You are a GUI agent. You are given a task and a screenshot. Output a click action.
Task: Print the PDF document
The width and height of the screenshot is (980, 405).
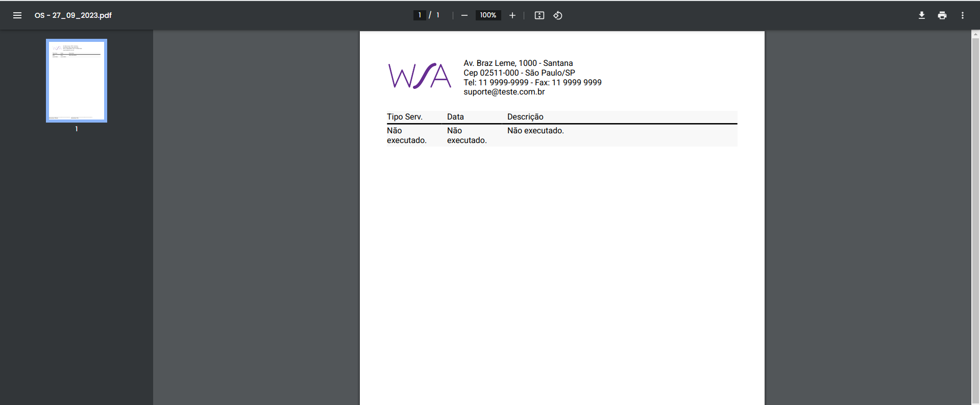point(942,15)
